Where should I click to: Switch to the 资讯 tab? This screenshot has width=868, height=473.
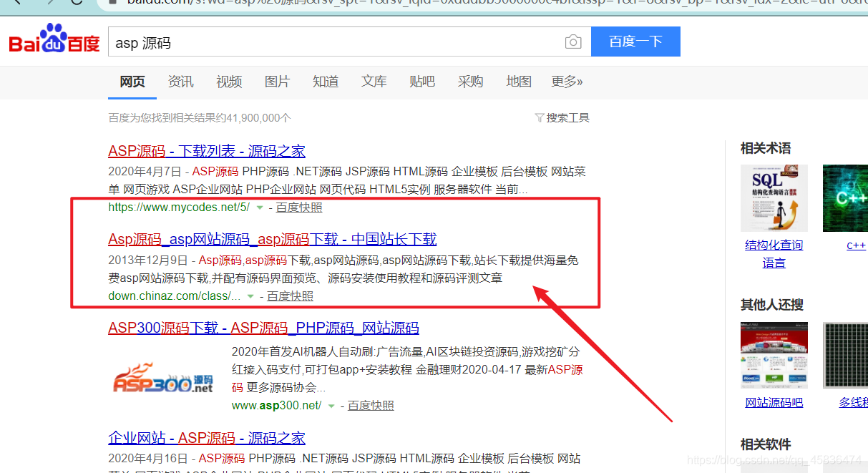pos(180,82)
